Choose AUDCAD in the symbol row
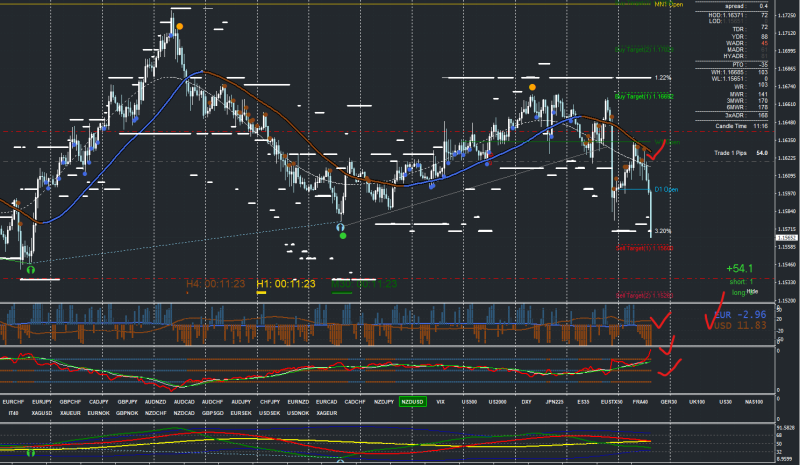This screenshot has height=465, width=800. point(184,402)
